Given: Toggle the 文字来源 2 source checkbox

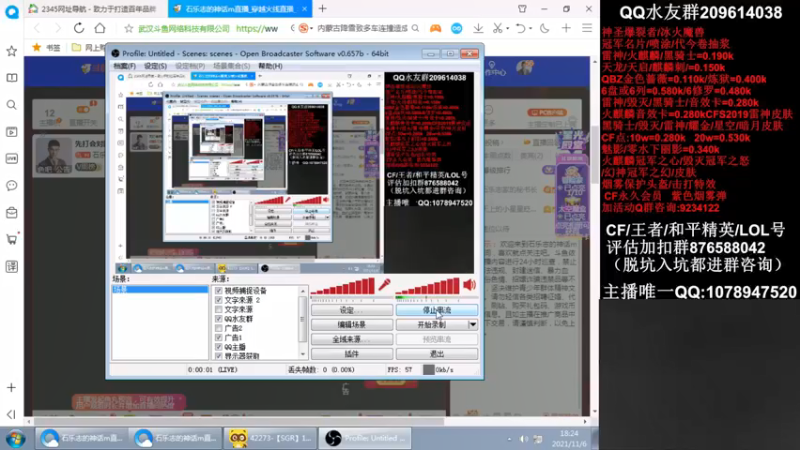Looking at the screenshot, I should [x=218, y=300].
